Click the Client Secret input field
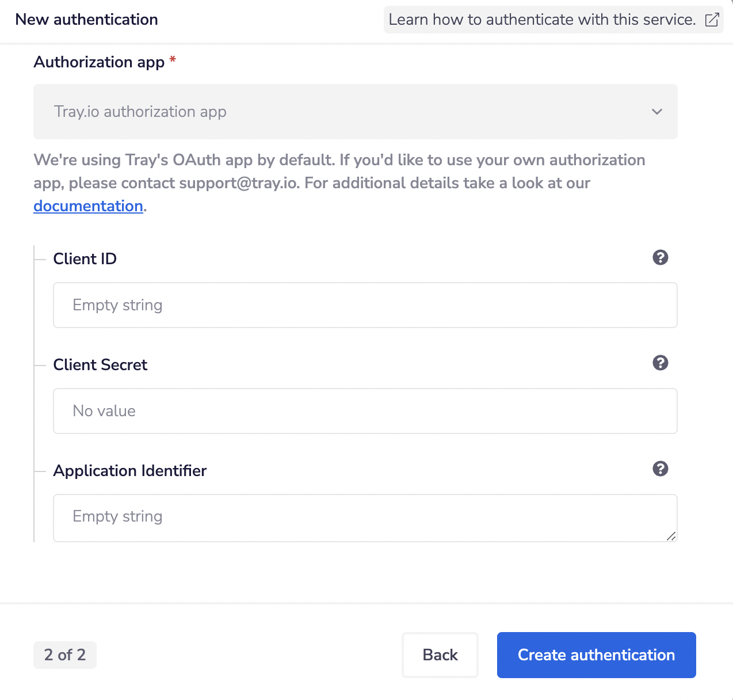The width and height of the screenshot is (733, 700). [365, 410]
